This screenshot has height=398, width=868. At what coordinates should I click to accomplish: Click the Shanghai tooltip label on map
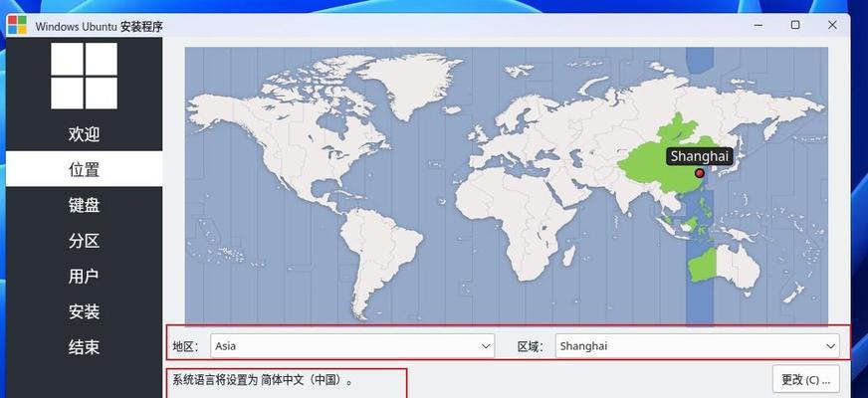(699, 156)
